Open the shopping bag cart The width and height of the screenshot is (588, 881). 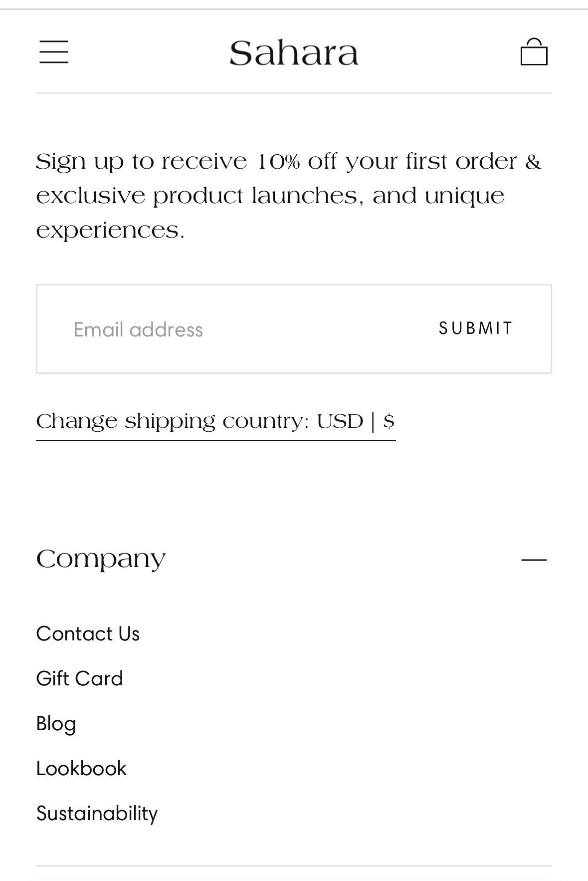coord(534,52)
